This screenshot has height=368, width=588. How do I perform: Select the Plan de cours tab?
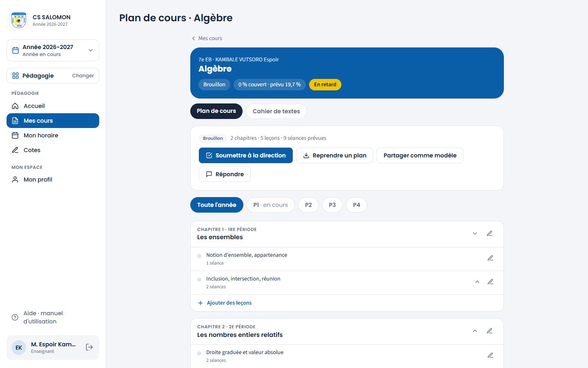[216, 111]
